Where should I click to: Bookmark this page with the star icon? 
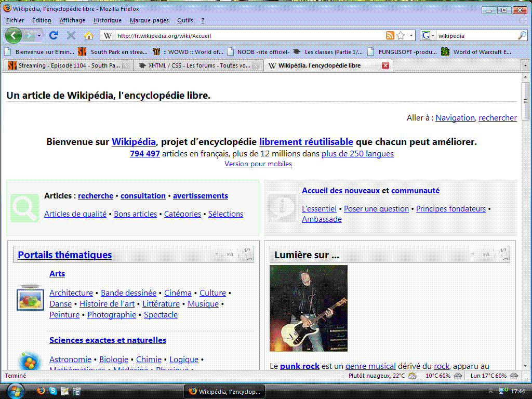click(401, 35)
